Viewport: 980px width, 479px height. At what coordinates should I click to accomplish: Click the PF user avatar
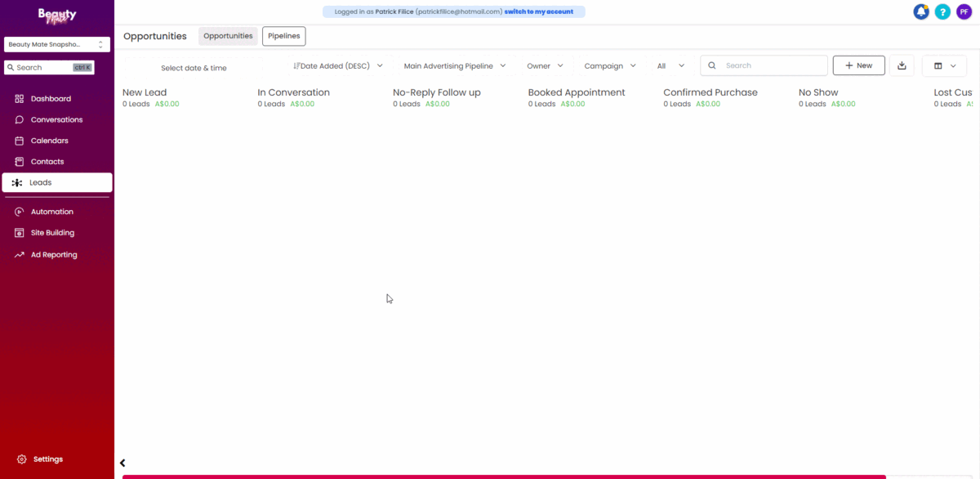pos(964,11)
